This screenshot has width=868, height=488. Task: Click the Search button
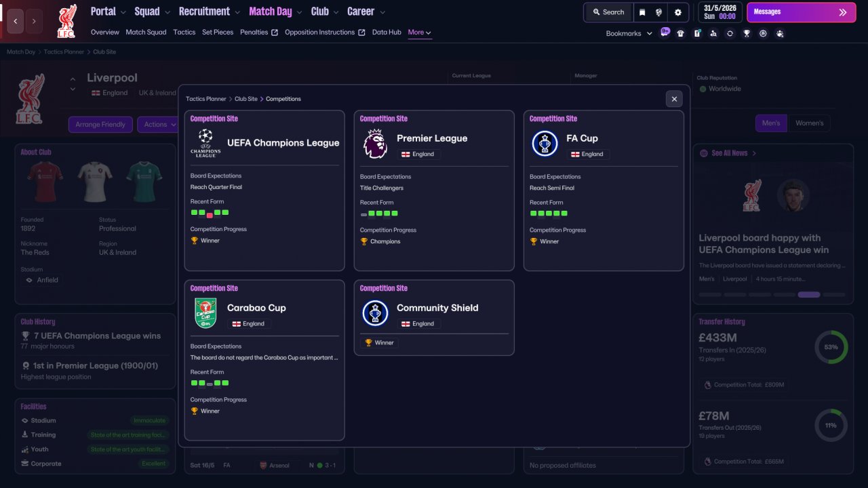pos(608,12)
